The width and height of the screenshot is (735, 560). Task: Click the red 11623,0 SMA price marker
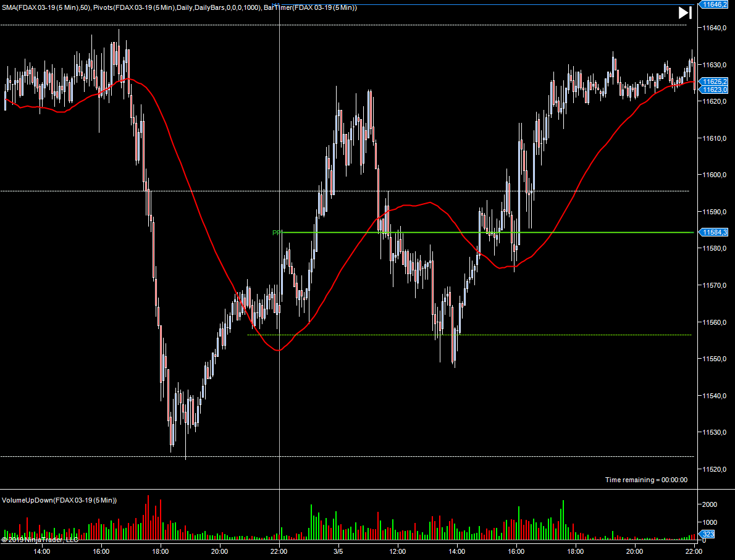pyautogui.click(x=715, y=90)
